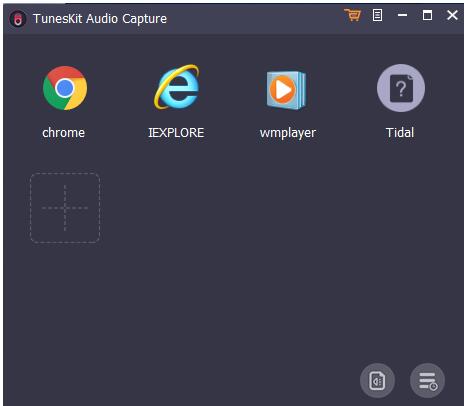Click the "Tidal" text label
The width and height of the screenshot is (464, 406).
click(400, 133)
